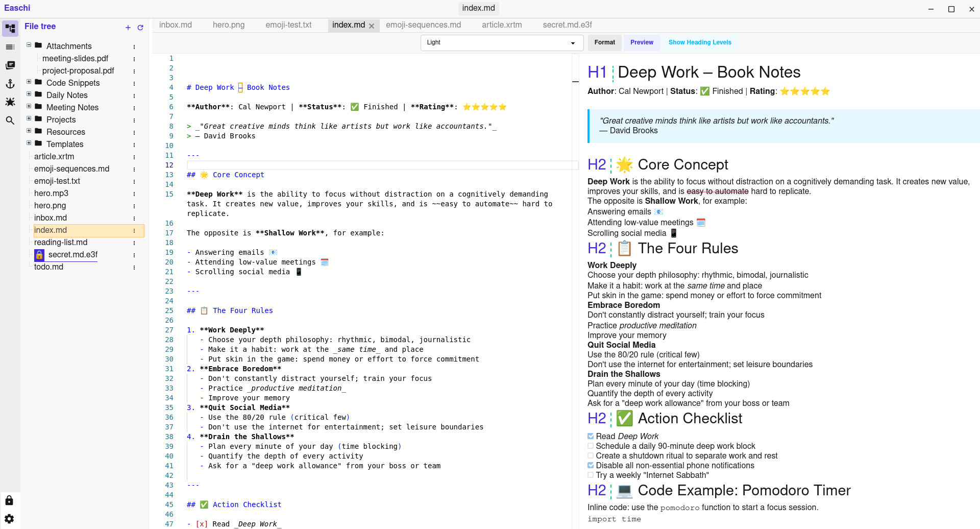The height and width of the screenshot is (529, 980).
Task: Open the outline list icon in sidebar
Action: [10, 47]
